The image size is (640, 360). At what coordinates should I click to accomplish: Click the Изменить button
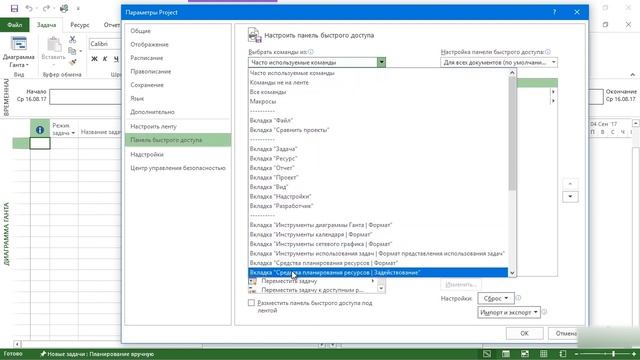tap(461, 284)
